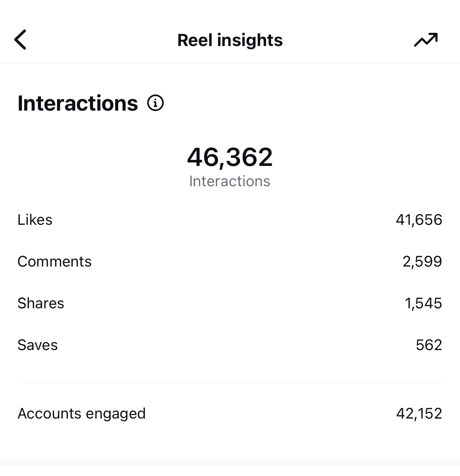Viewport: 460px width, 476px height.
Task: Tap the 41,656 likes count
Action: (419, 220)
